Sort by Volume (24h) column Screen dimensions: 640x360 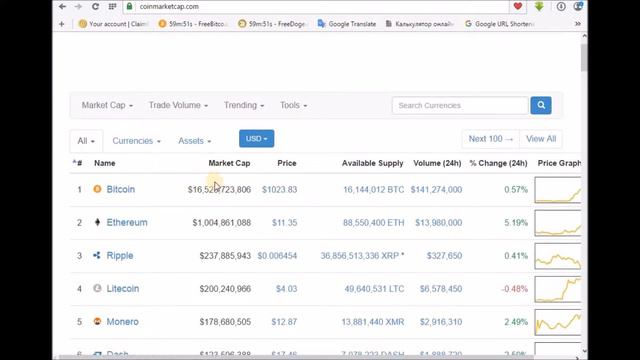437,163
